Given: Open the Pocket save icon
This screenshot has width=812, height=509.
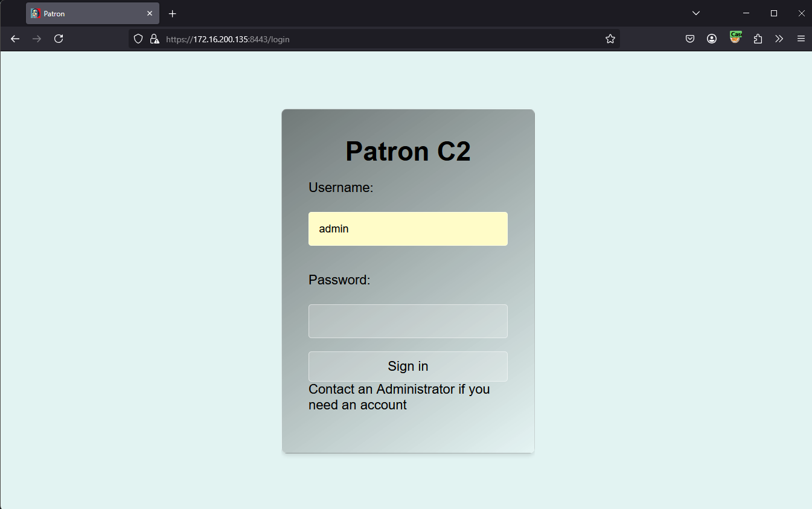Looking at the screenshot, I should 690,39.
